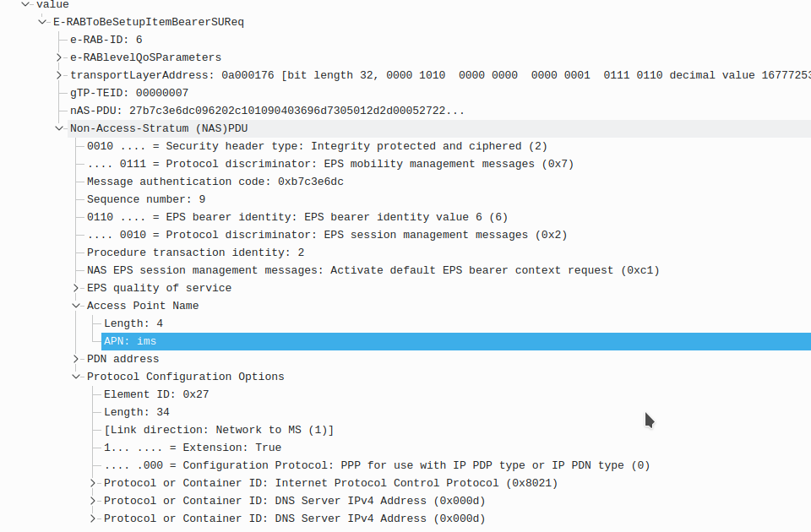Collapse Protocol Configuration Options

click(x=75, y=376)
